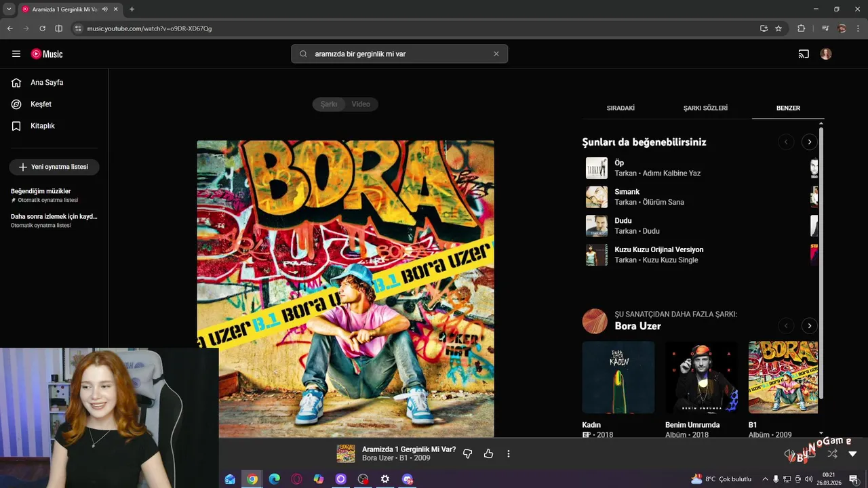Image resolution: width=868 pixels, height=488 pixels.
Task: Click the address bar URL
Action: [x=149, y=28]
